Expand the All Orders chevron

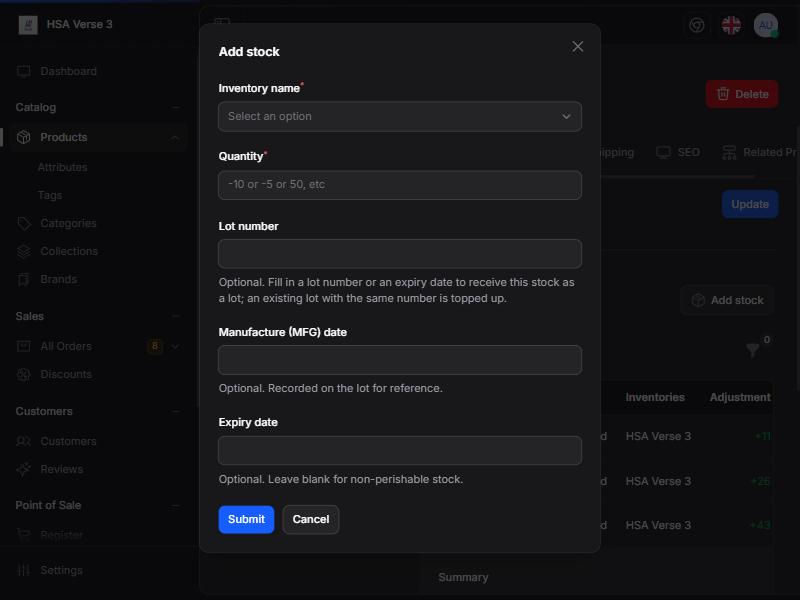coord(175,346)
